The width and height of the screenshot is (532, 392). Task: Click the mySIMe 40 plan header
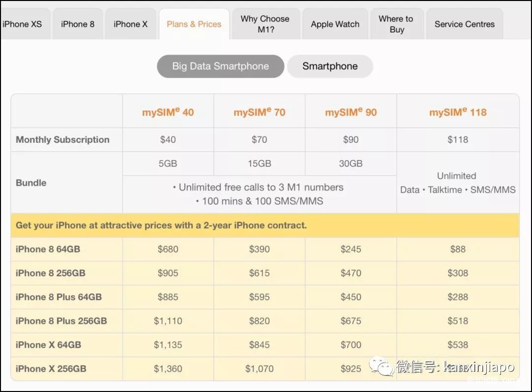pos(168,112)
